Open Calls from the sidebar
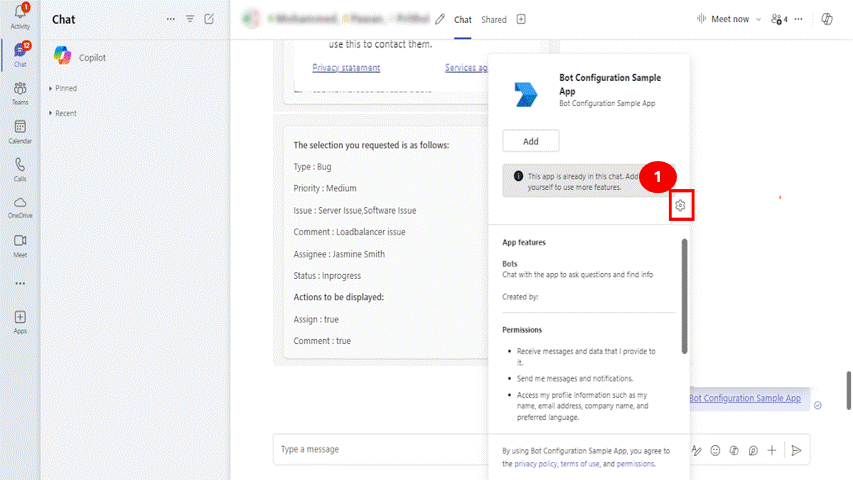Viewport: 853px width, 480px height. point(20,169)
